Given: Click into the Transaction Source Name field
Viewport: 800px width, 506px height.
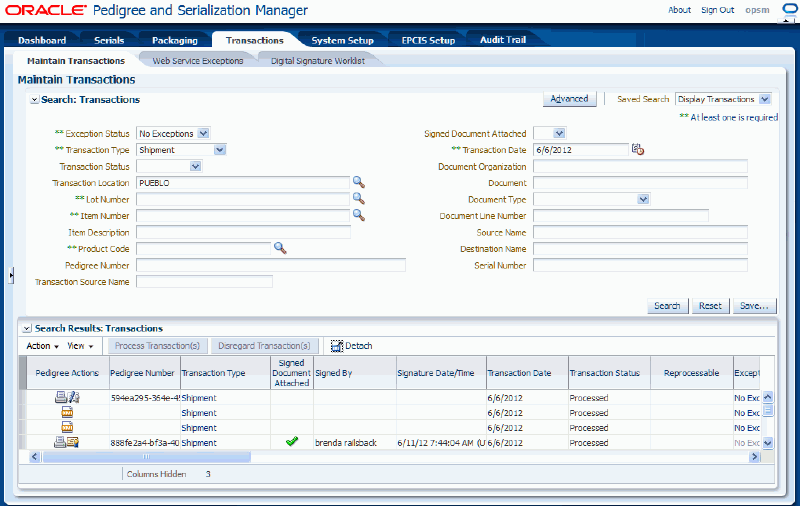Looking at the screenshot, I should tap(204, 282).
